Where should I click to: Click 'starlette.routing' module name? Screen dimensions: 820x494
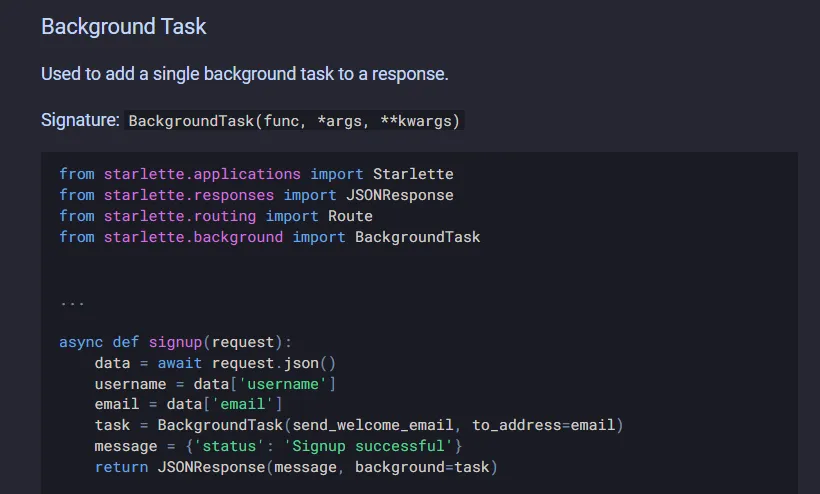click(x=180, y=216)
